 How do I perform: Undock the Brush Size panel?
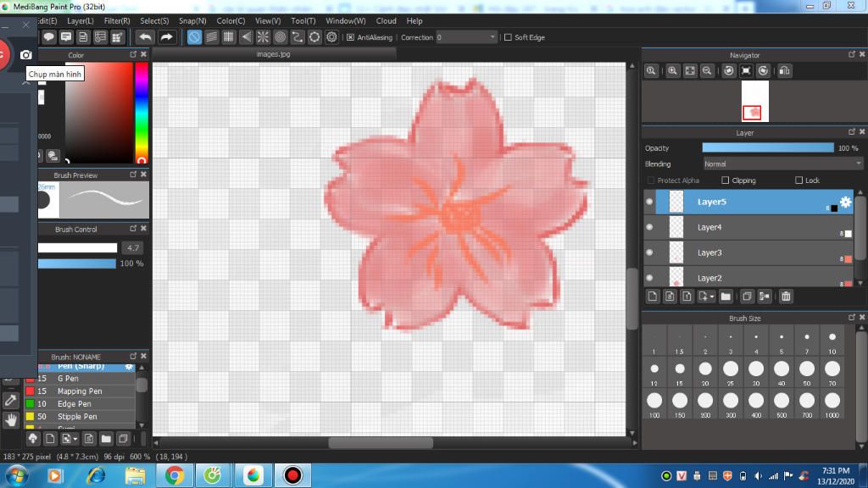click(851, 317)
